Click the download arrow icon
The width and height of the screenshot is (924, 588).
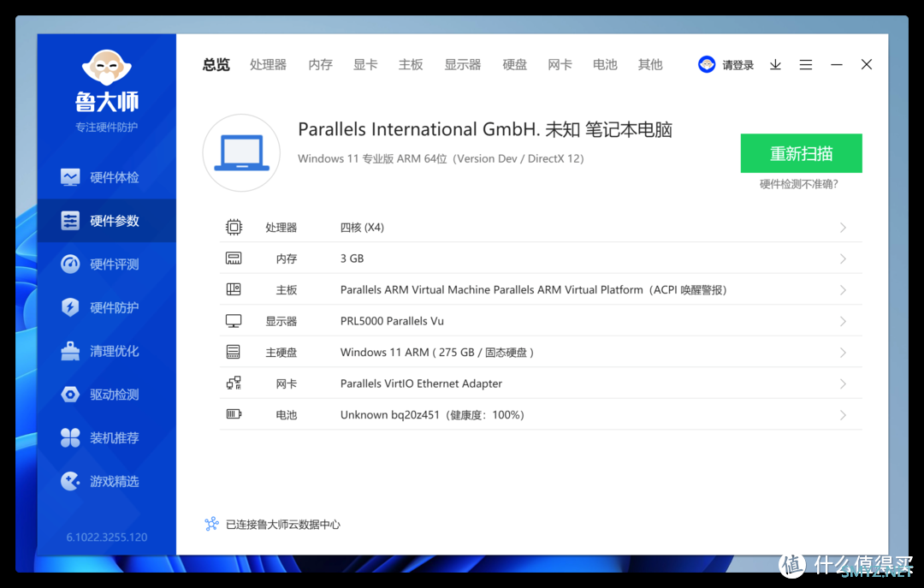[x=775, y=65]
